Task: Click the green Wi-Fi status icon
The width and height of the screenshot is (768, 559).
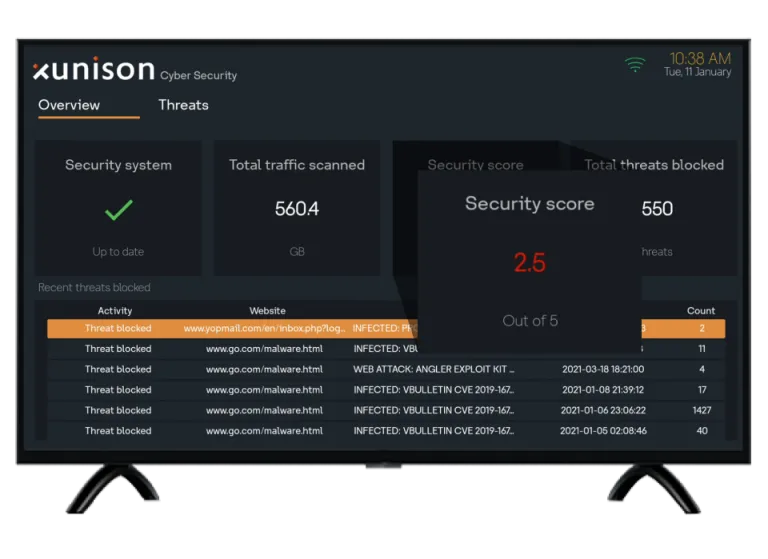Action: click(635, 64)
